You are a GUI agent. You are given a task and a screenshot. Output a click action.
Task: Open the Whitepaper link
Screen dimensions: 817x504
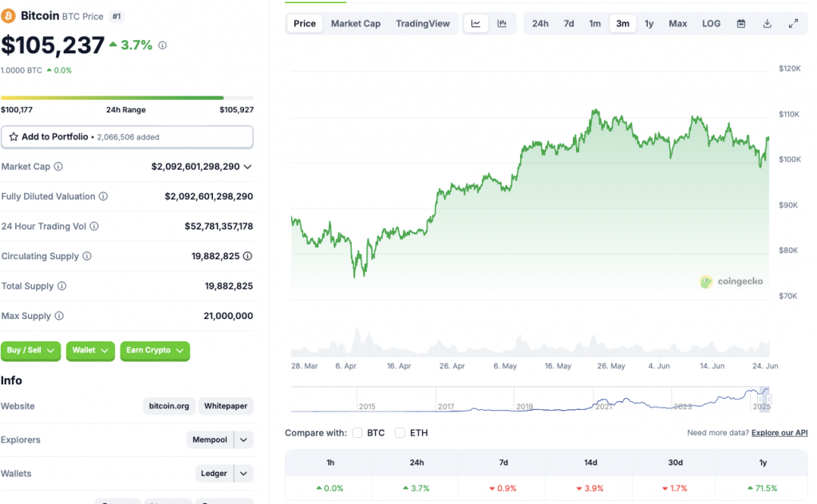(226, 406)
